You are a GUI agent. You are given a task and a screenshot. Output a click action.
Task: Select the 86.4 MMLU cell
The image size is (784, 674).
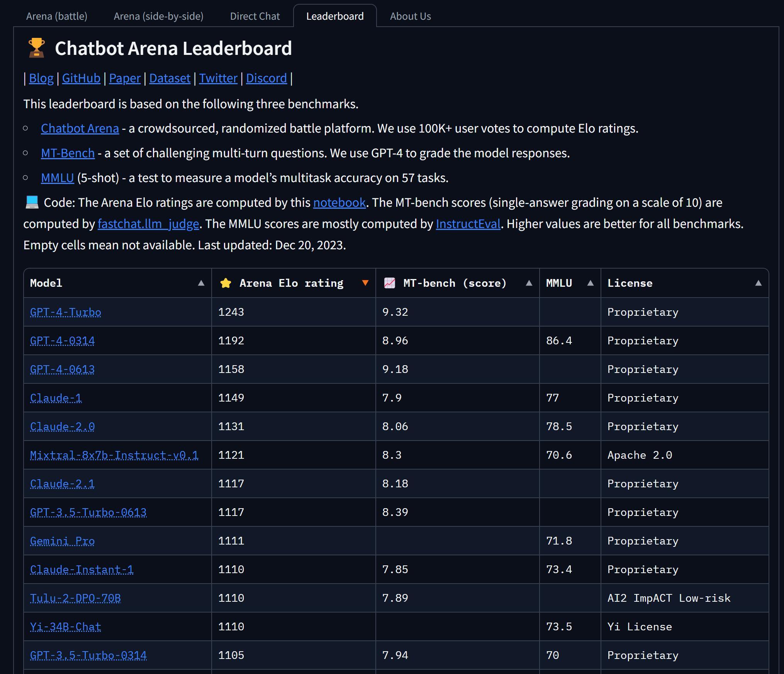570,341
